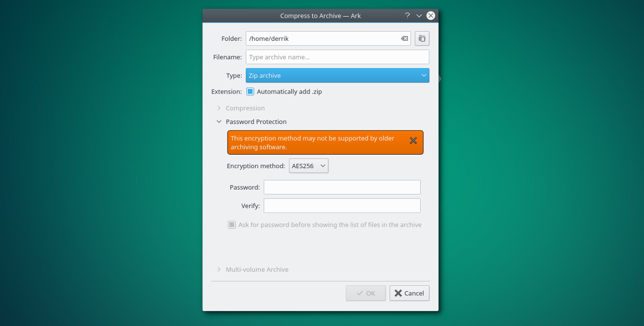Open the Encryption method AES256 dropdown
The width and height of the screenshot is (644, 326).
[309, 166]
